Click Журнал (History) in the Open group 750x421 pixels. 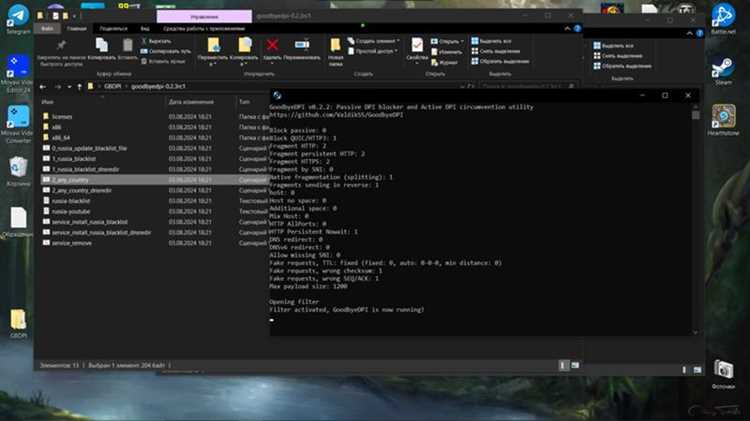coord(444,62)
